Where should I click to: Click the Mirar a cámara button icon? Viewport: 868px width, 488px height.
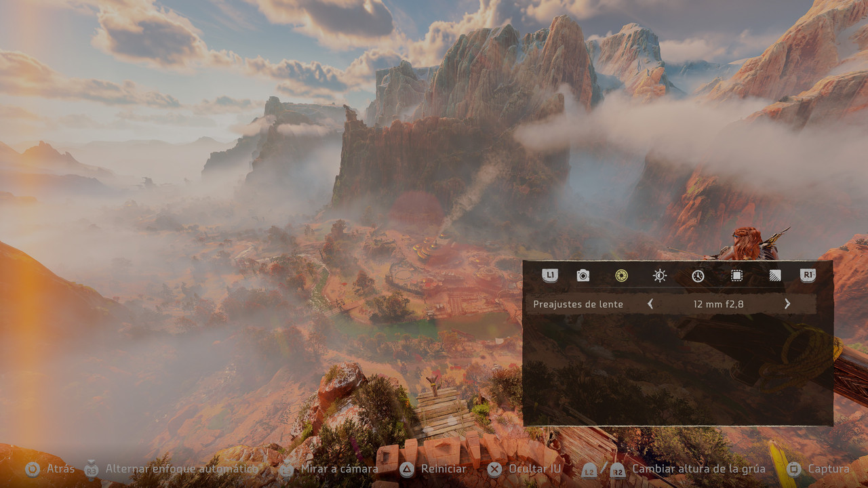tap(287, 469)
